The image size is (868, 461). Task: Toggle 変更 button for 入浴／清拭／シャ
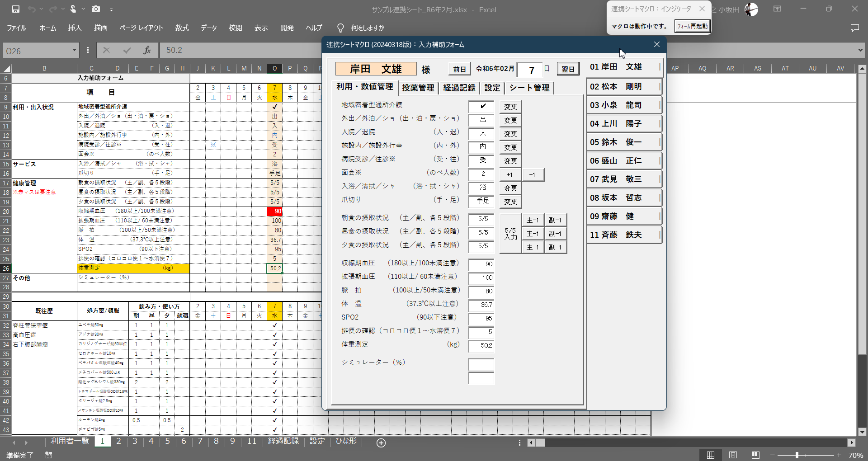click(510, 188)
